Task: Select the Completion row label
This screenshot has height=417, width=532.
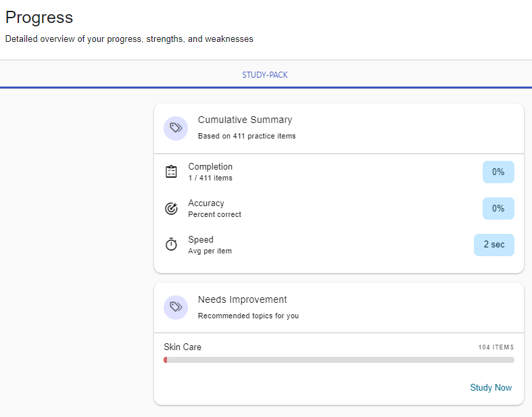Action: click(210, 167)
